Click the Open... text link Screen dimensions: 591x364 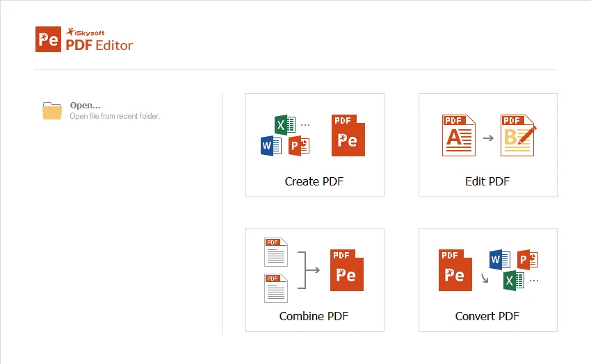(x=86, y=106)
